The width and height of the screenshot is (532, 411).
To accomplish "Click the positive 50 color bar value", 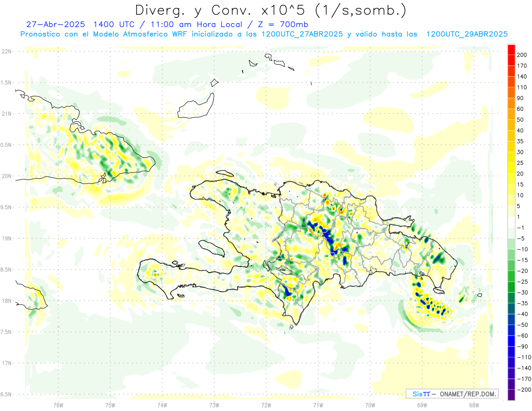I will pyautogui.click(x=521, y=120).
